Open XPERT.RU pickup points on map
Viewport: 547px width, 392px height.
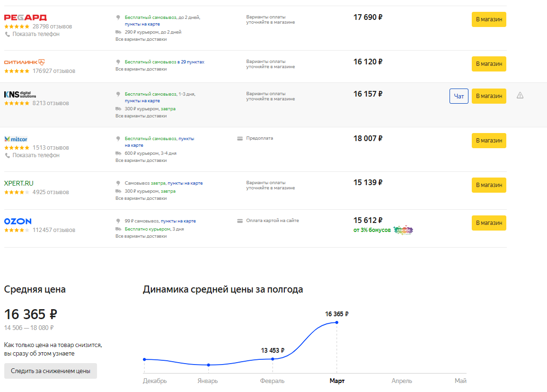point(185,183)
